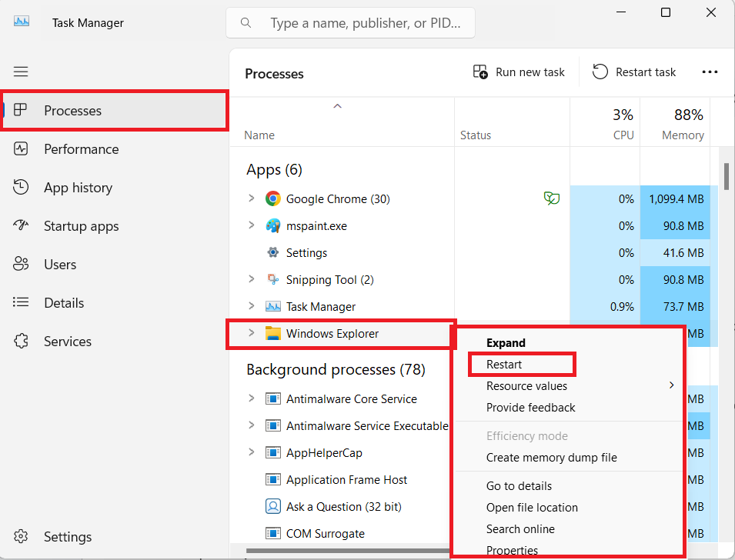The height and width of the screenshot is (560, 735).
Task: Open the see-more ellipsis menu icon
Action: 710,72
